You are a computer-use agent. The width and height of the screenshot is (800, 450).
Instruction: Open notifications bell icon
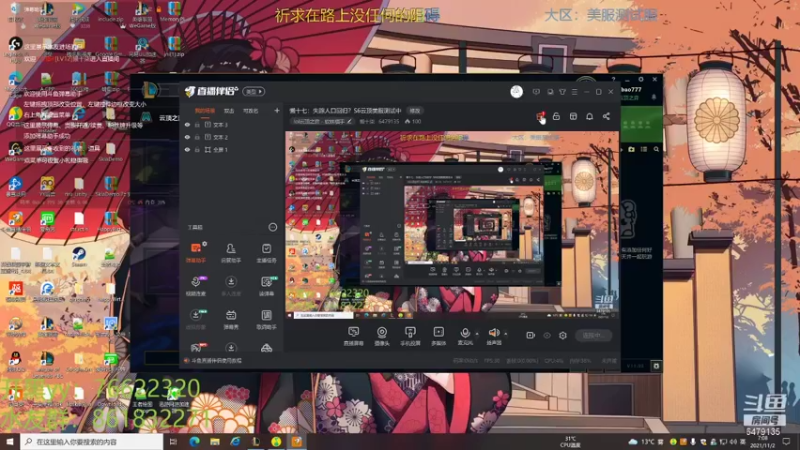[589, 116]
